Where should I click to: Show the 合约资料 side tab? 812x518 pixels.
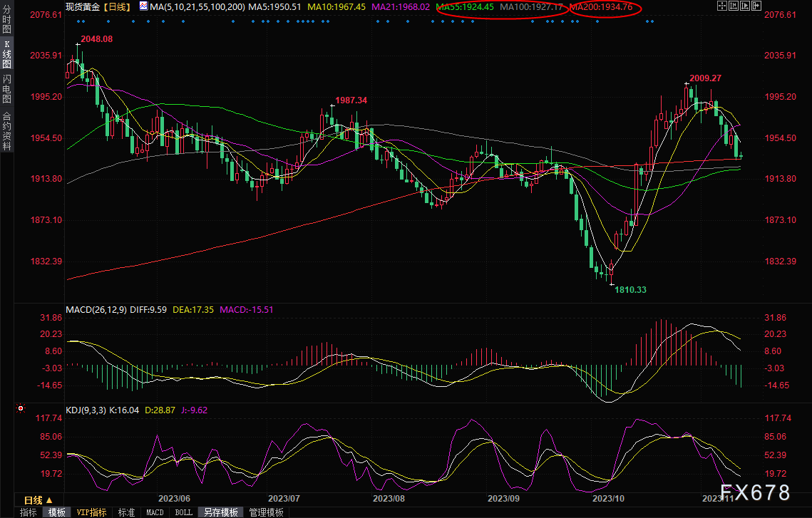click(6, 130)
